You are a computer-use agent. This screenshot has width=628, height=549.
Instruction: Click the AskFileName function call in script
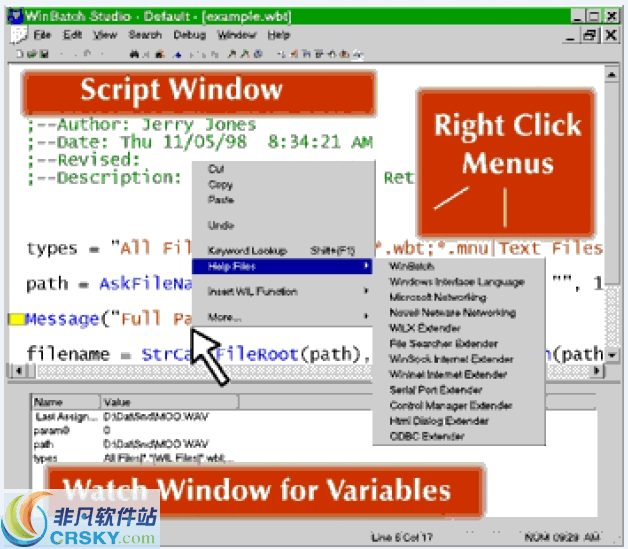pos(146,284)
